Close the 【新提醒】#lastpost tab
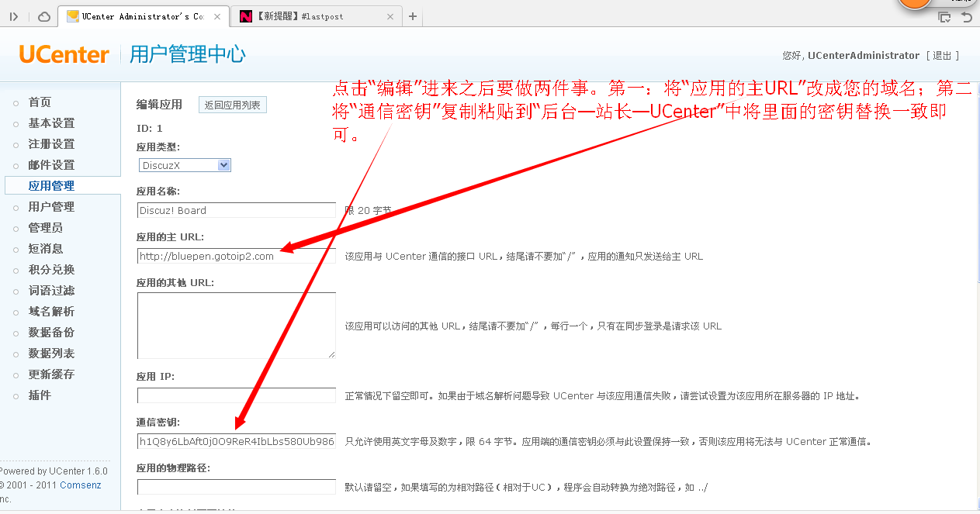The image size is (980, 514). coord(390,16)
